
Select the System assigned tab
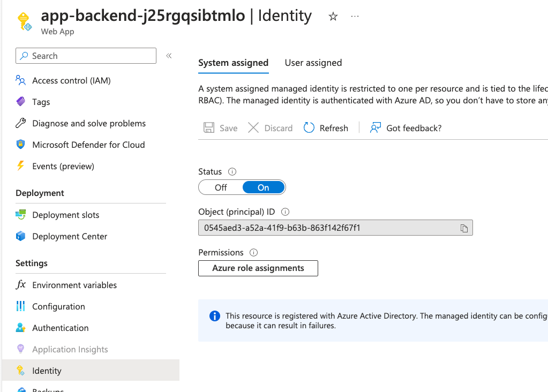point(233,63)
